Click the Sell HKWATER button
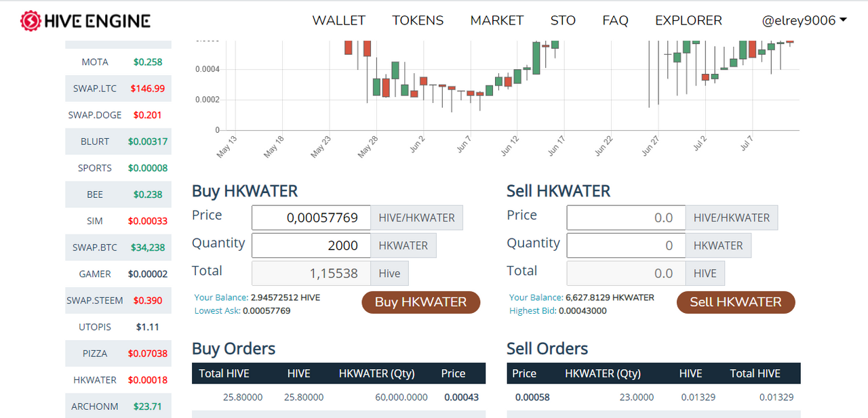868x418 pixels. (736, 302)
